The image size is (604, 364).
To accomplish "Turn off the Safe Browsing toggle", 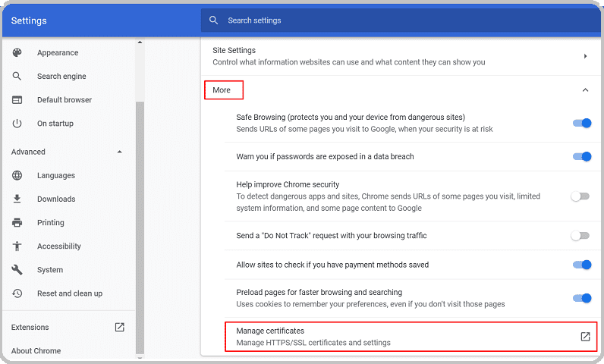I will point(582,123).
